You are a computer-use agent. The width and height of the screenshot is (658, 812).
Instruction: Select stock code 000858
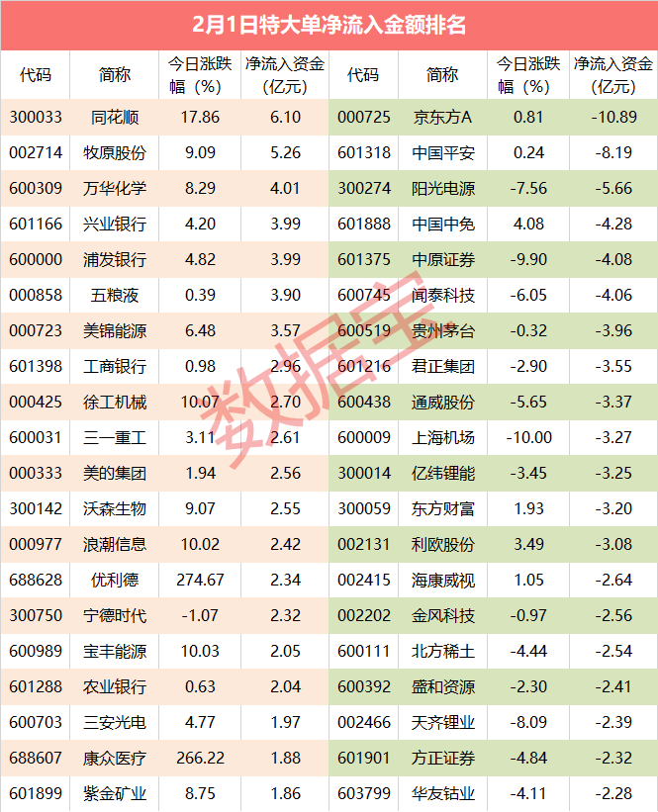coord(36,295)
